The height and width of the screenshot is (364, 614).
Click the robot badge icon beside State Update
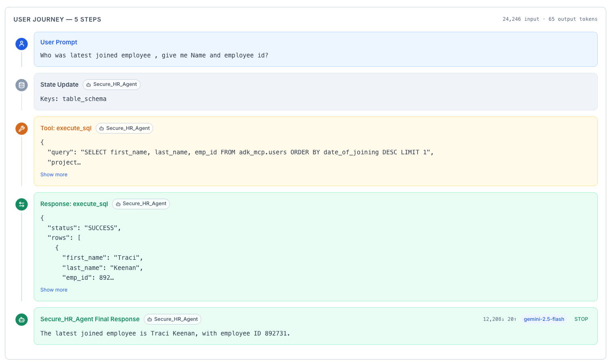pos(88,85)
